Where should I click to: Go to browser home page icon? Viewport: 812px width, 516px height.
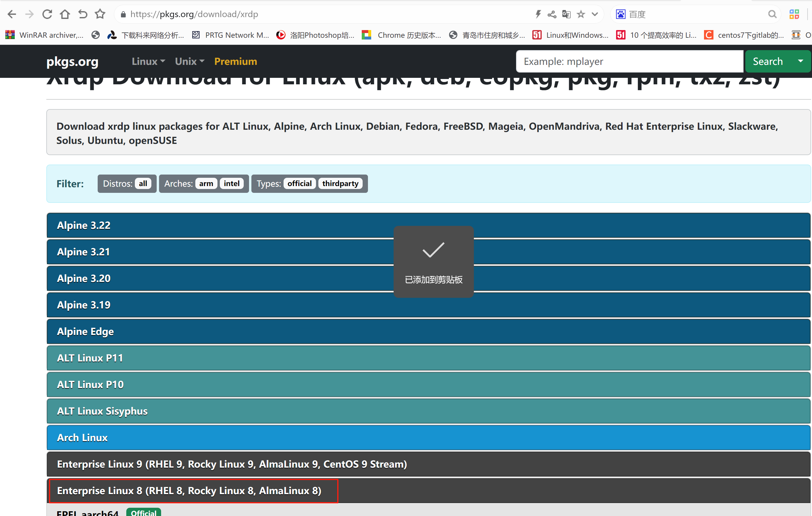coord(65,14)
